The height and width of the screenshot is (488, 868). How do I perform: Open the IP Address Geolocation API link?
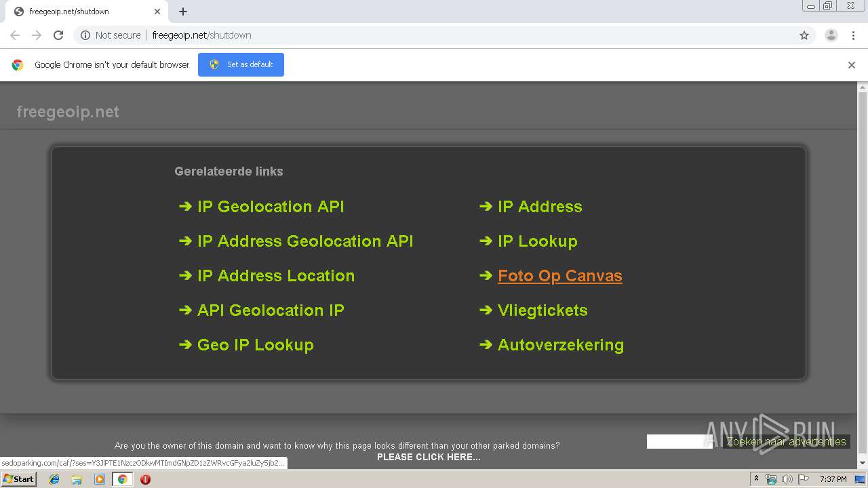pyautogui.click(x=305, y=241)
